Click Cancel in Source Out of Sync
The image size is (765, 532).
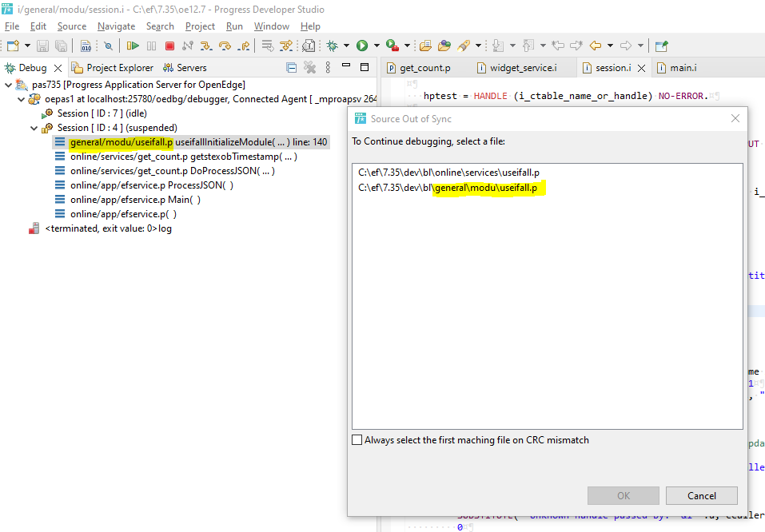[702, 496]
